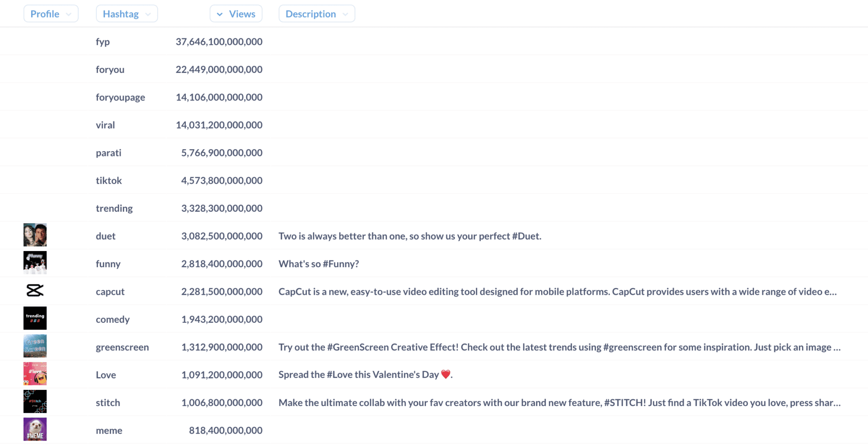Click the views value 1,091,200,000,000
The width and height of the screenshot is (868, 445).
[222, 375]
